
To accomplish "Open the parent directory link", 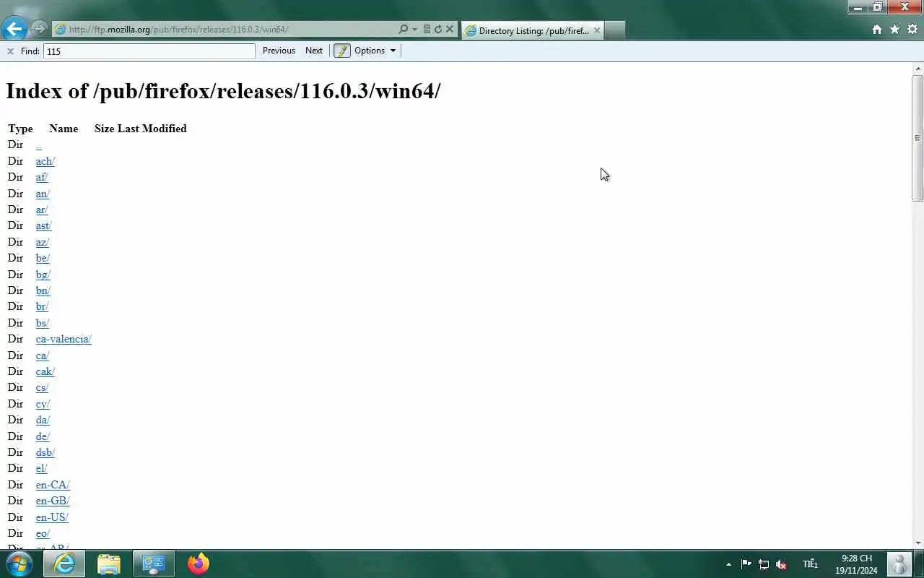I will pyautogui.click(x=39, y=144).
